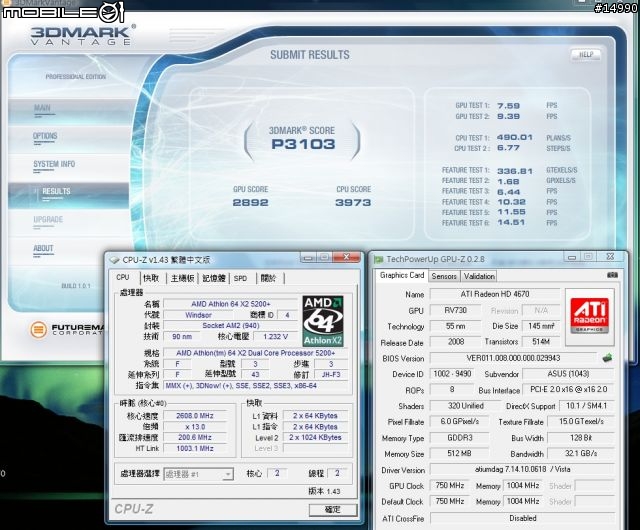Screen dimensions: 640x530
Task: Click the AMD Athlon 64 X2 logo
Action: coord(323,321)
